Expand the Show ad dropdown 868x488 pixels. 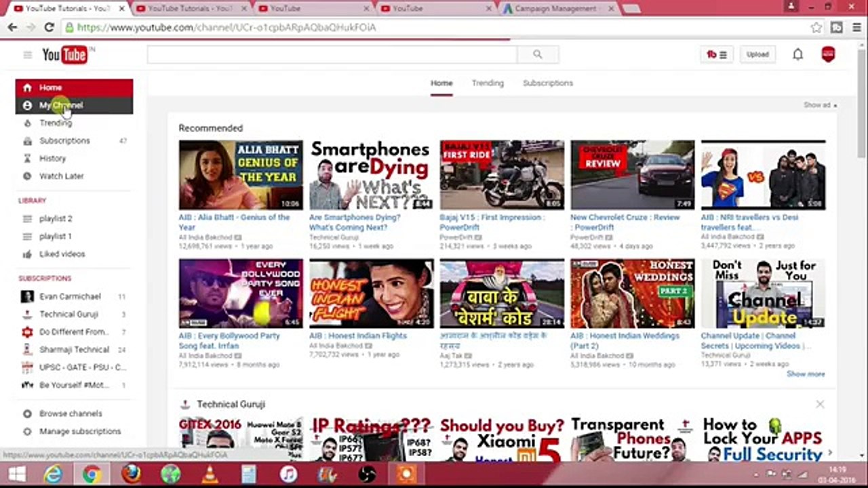click(x=820, y=105)
